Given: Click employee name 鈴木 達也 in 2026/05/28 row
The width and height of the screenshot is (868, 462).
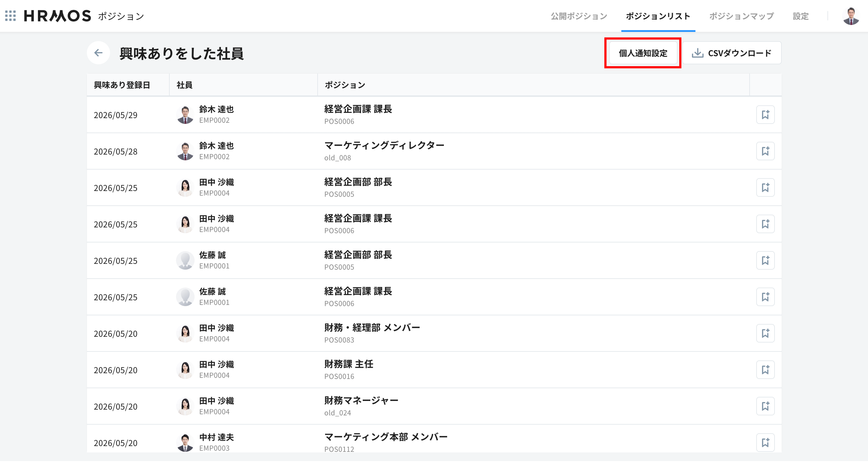Looking at the screenshot, I should pos(216,146).
